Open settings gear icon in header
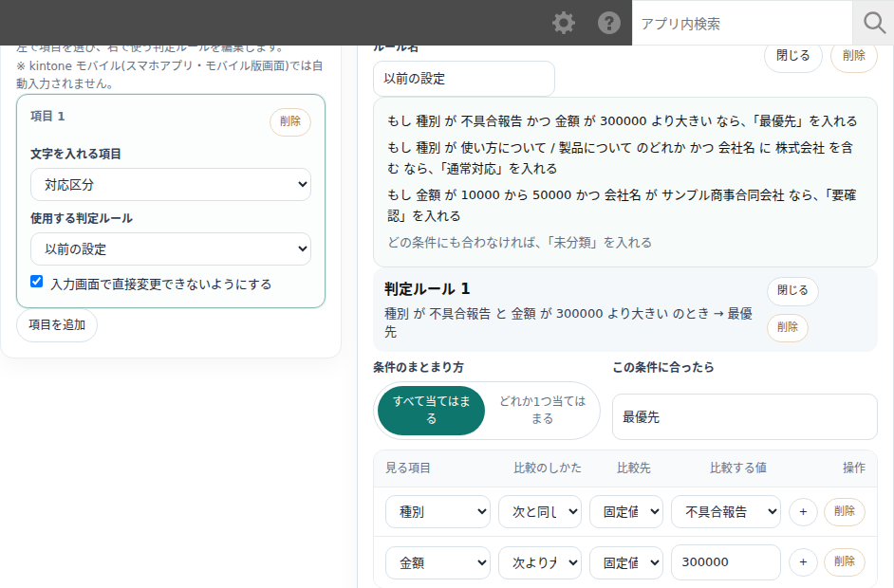Image resolution: width=894 pixels, height=588 pixels. [x=564, y=23]
